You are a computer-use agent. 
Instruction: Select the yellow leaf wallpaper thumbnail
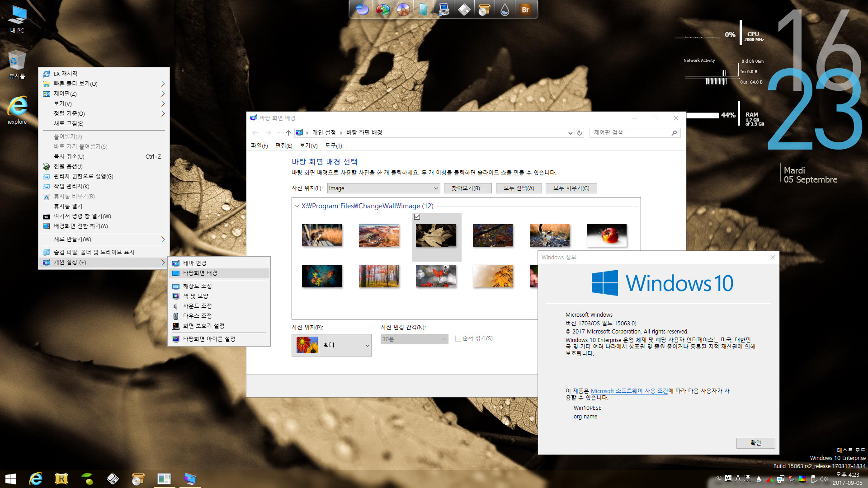(493, 276)
